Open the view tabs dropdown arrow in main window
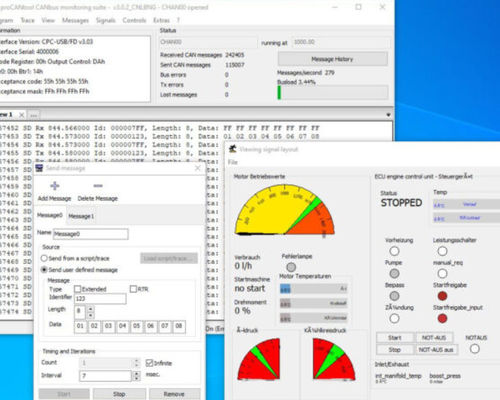The width and height of the screenshot is (500, 400). tap(388, 115)
